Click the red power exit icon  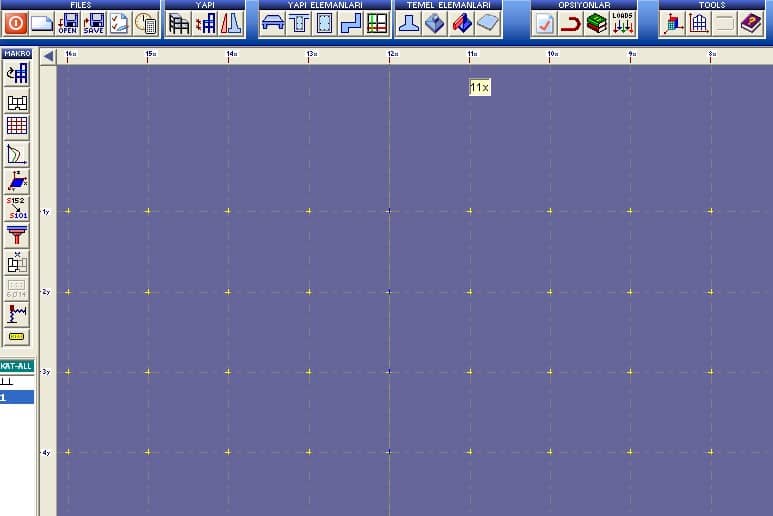click(16, 24)
